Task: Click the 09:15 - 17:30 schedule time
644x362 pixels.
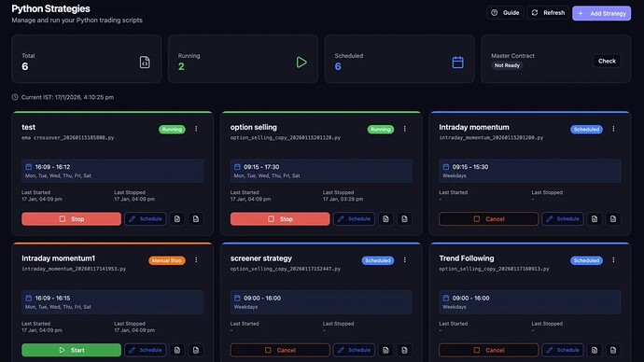Action: [261, 167]
